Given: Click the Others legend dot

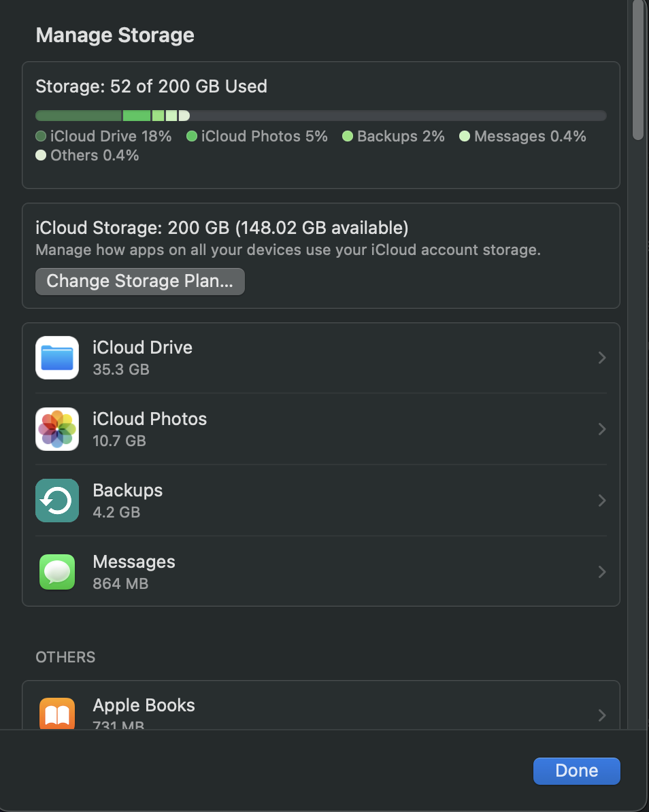Looking at the screenshot, I should (39, 155).
